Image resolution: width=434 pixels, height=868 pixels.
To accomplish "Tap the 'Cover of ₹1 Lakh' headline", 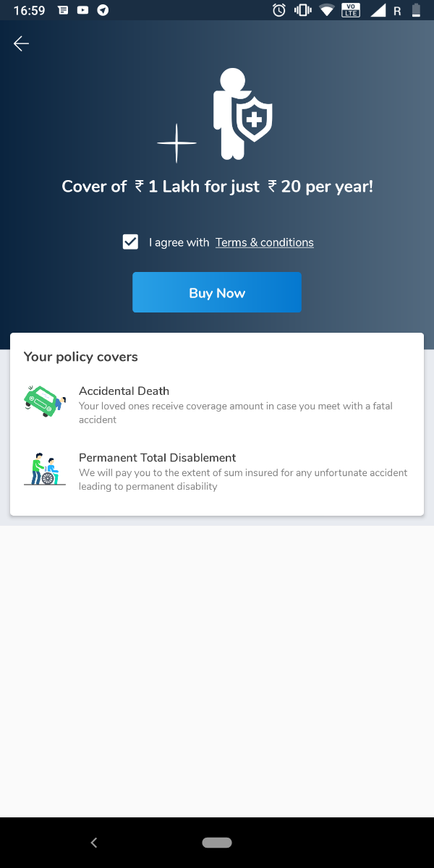I will (x=217, y=187).
